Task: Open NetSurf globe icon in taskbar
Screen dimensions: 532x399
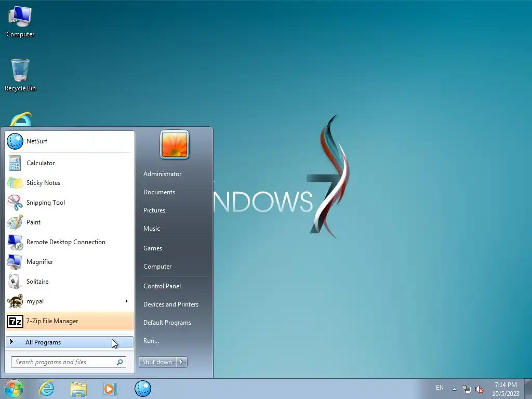Action: coord(142,389)
